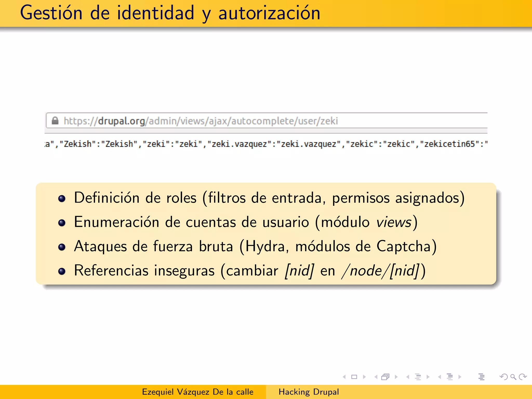Image resolution: width=532 pixels, height=399 pixels.
Task: Go to next frame arrow
Action: [x=396, y=377]
